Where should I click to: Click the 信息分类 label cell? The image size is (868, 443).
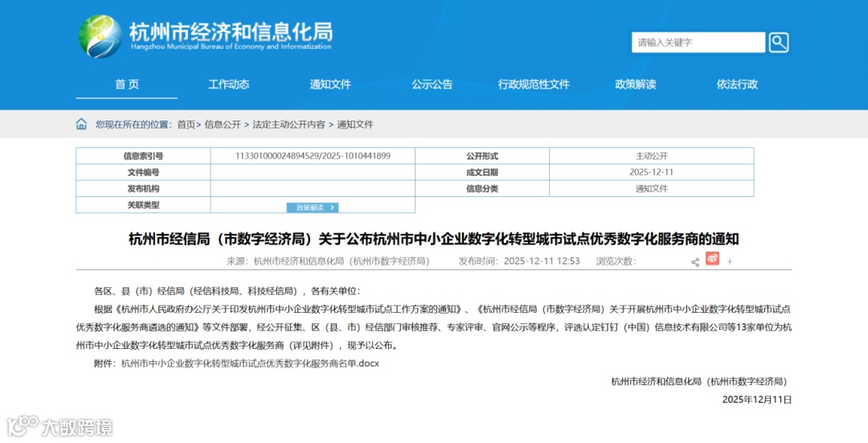click(x=482, y=189)
